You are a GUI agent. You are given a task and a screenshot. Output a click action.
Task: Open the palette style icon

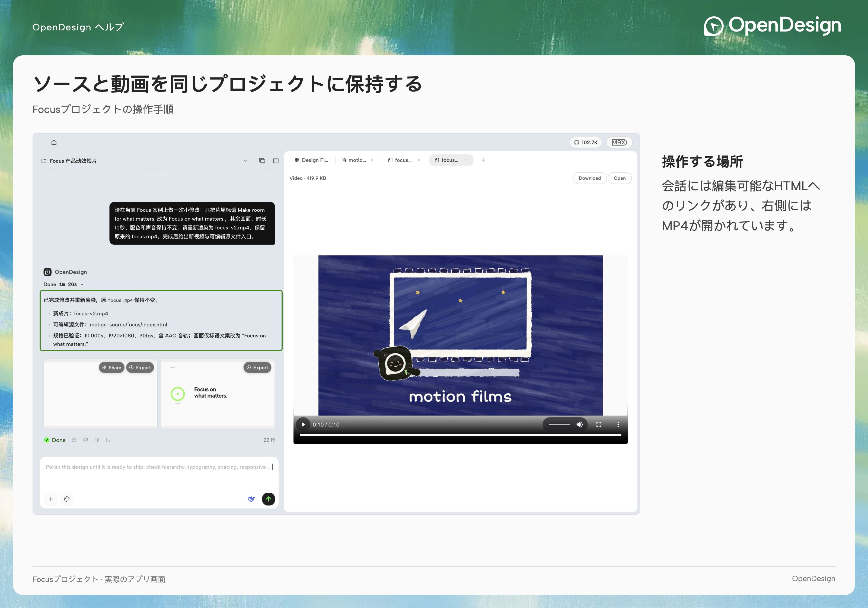(67, 499)
